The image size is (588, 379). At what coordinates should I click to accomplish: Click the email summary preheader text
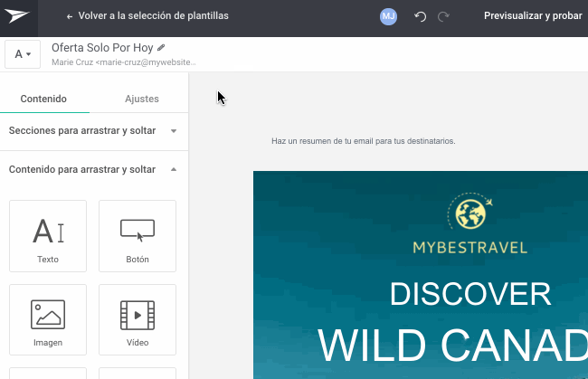click(364, 141)
